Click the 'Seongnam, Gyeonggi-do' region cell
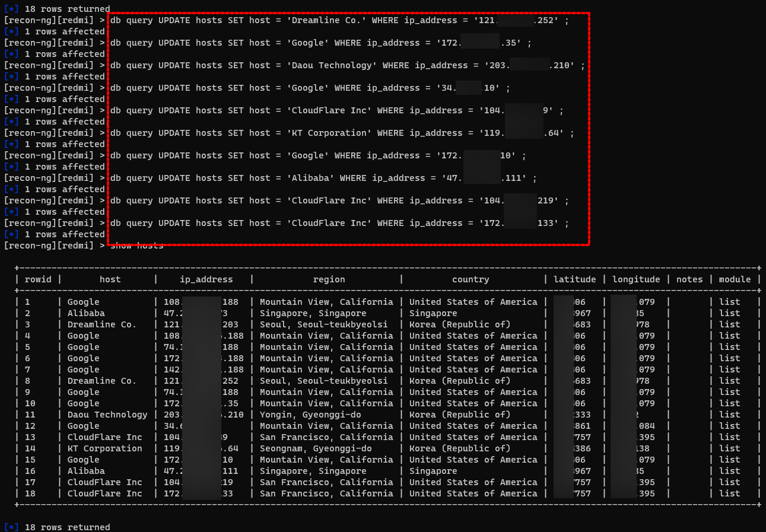The image size is (766, 532). (316, 448)
